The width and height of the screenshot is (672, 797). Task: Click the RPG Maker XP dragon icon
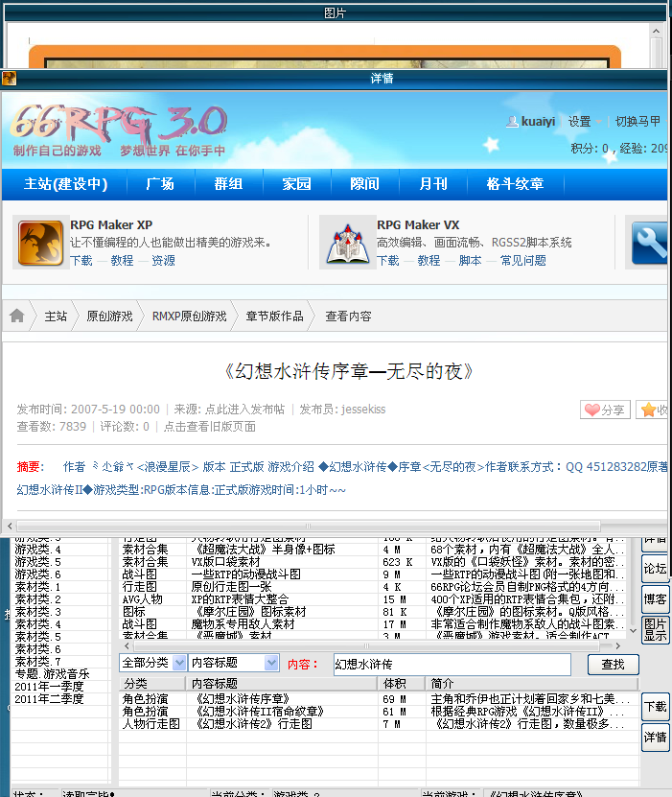pos(40,243)
